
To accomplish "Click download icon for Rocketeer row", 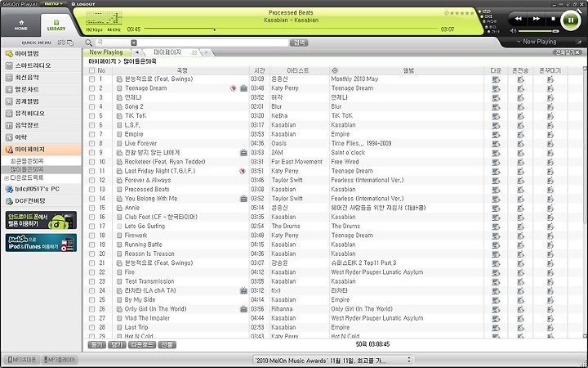I will tap(496, 162).
